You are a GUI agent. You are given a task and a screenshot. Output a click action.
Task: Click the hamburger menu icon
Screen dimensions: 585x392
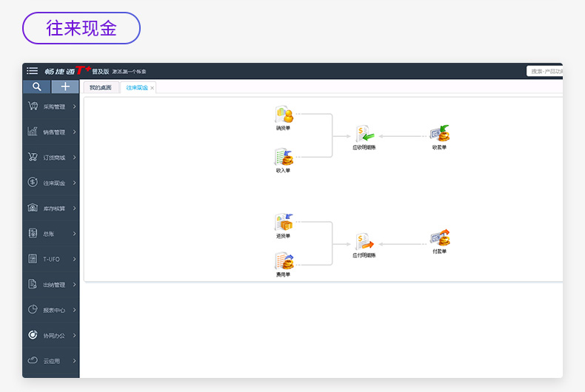click(32, 71)
